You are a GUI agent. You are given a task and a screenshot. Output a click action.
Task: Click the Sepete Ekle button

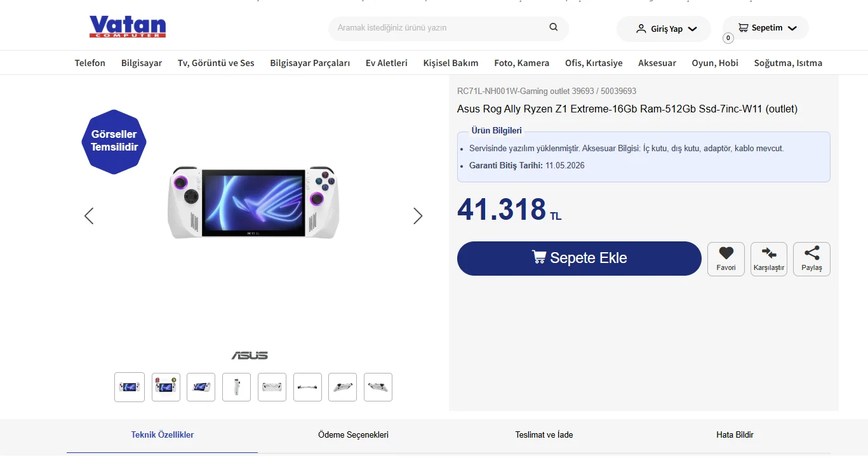(x=579, y=258)
